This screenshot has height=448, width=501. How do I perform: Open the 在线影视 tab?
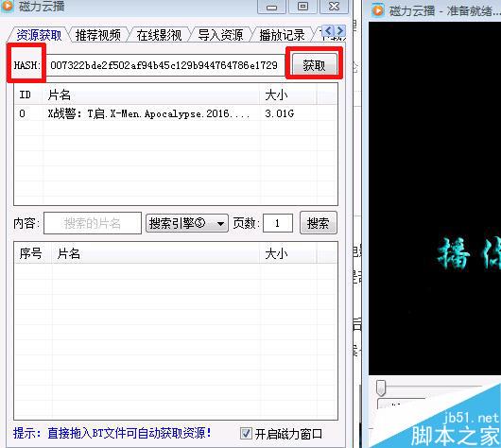tap(159, 35)
